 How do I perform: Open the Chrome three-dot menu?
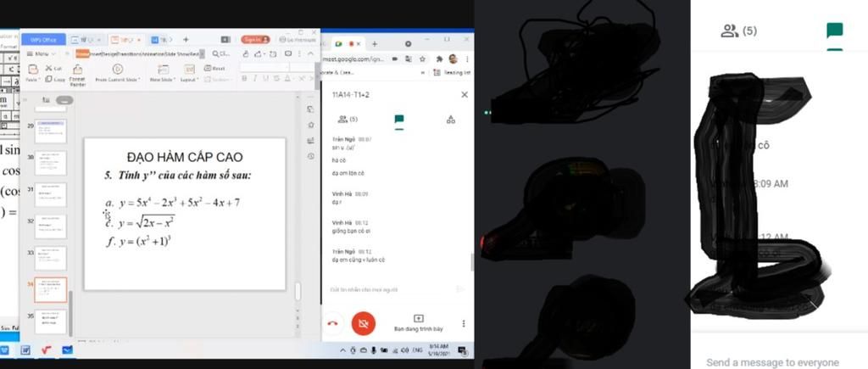pyautogui.click(x=467, y=59)
